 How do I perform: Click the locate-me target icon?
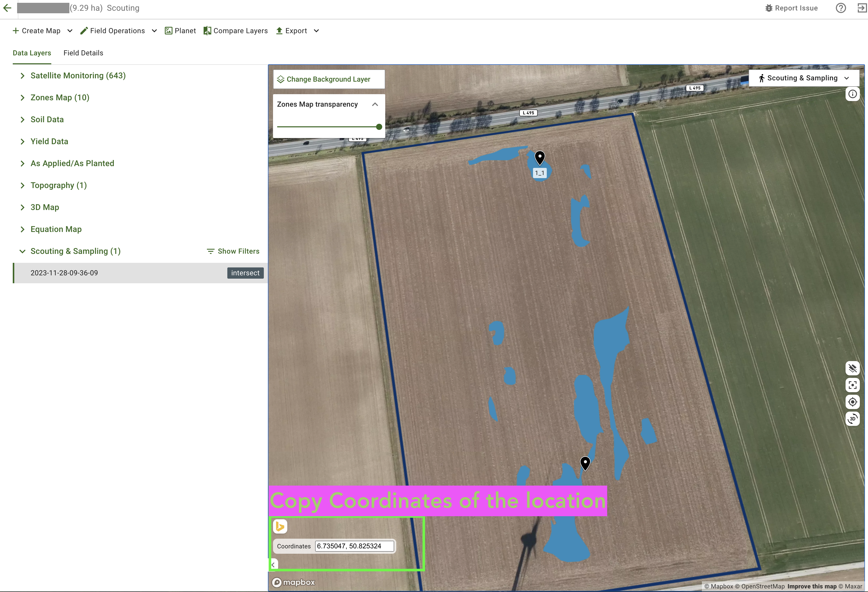point(852,402)
